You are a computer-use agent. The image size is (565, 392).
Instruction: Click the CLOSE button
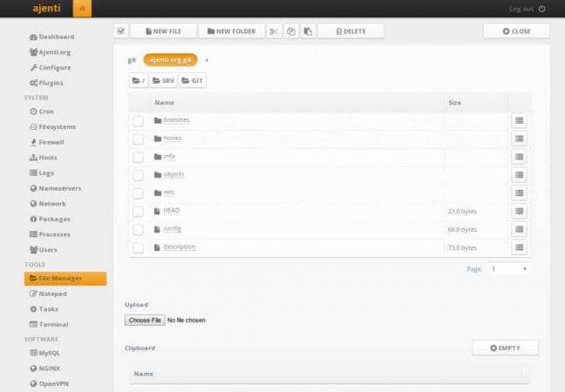point(516,31)
